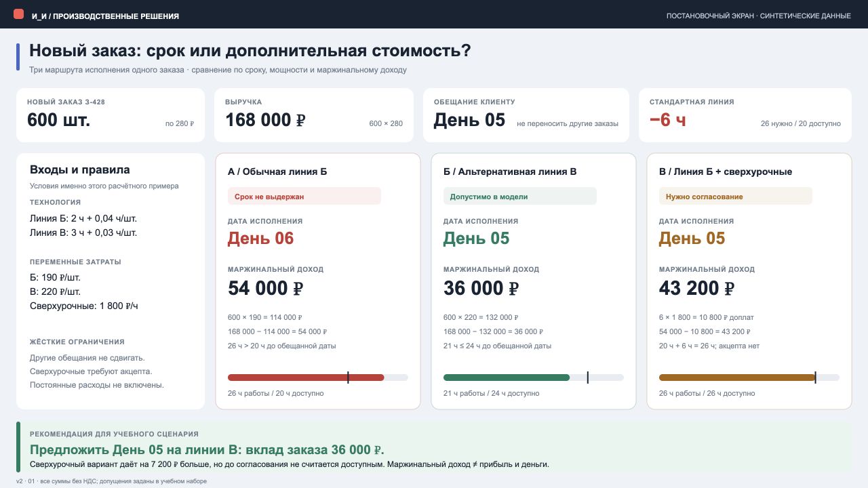
Task: Click the line '20 ч + 6 ч = 26 ч; акцепта нет'
Action: (x=709, y=346)
